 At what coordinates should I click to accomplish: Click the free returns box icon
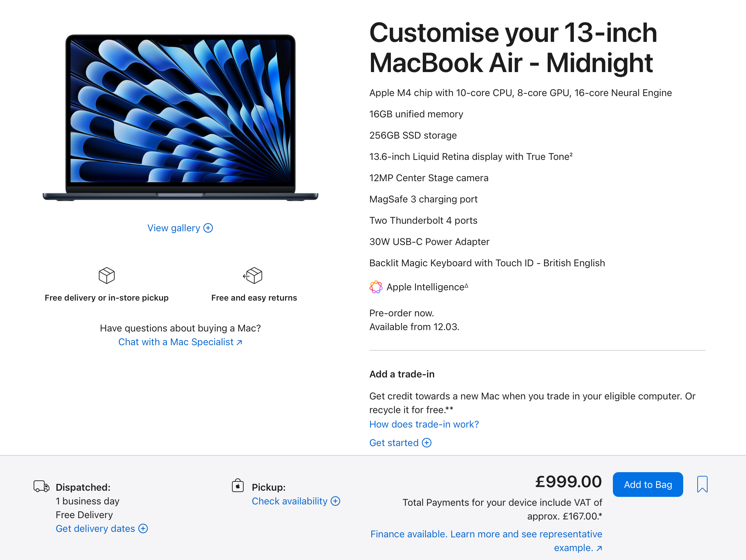253,275
